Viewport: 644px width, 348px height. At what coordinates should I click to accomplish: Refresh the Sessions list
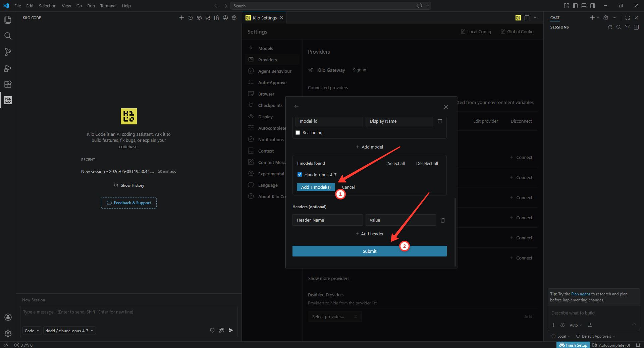tap(610, 27)
